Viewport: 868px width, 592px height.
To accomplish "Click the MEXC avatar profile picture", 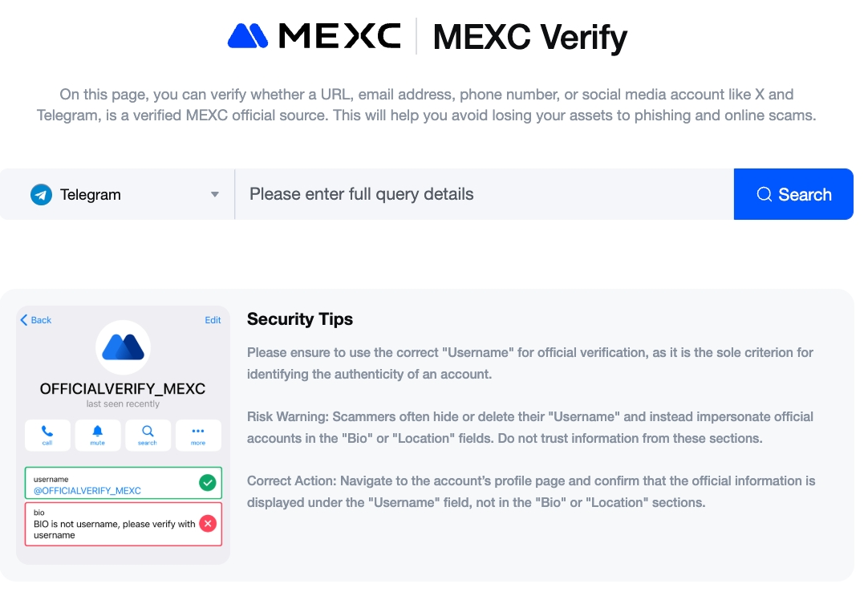I will 123,347.
